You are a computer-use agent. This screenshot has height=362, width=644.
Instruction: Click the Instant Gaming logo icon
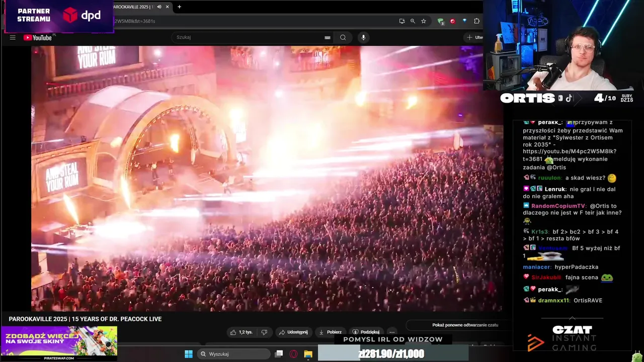535,343
